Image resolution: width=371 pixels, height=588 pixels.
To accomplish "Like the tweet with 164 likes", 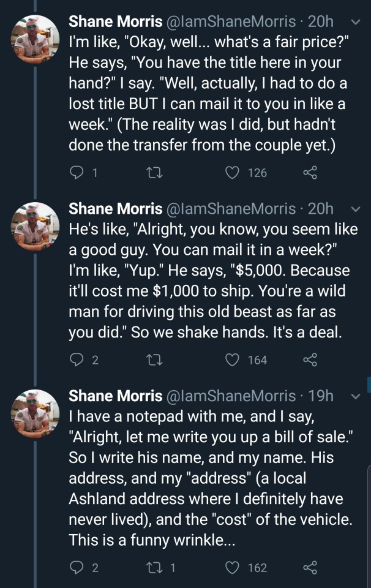I will click(x=231, y=360).
